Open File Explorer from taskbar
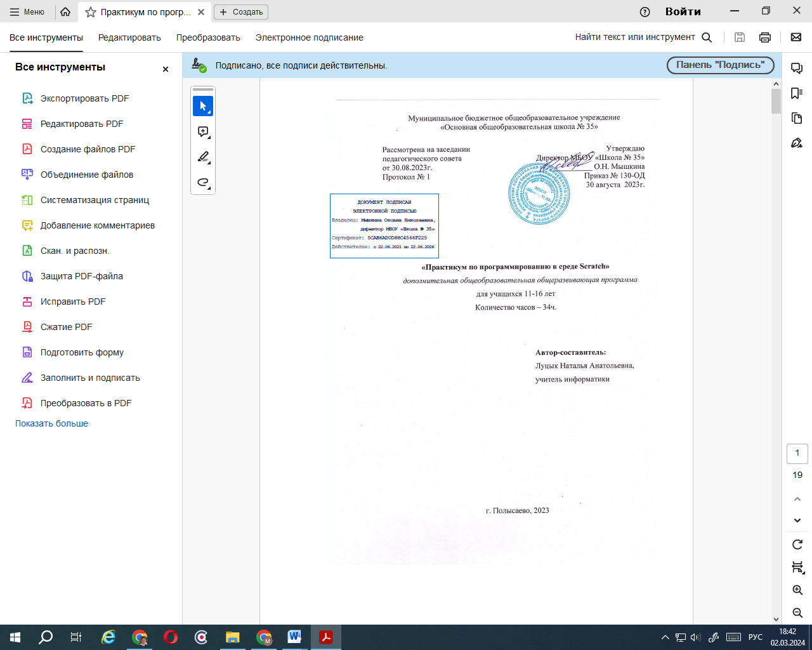This screenshot has width=812, height=650. (x=233, y=637)
